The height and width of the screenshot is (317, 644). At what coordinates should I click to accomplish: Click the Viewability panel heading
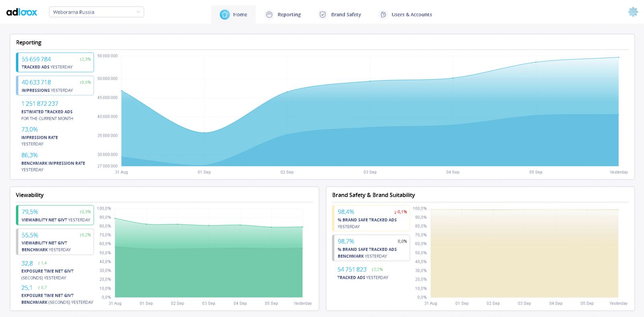30,195
